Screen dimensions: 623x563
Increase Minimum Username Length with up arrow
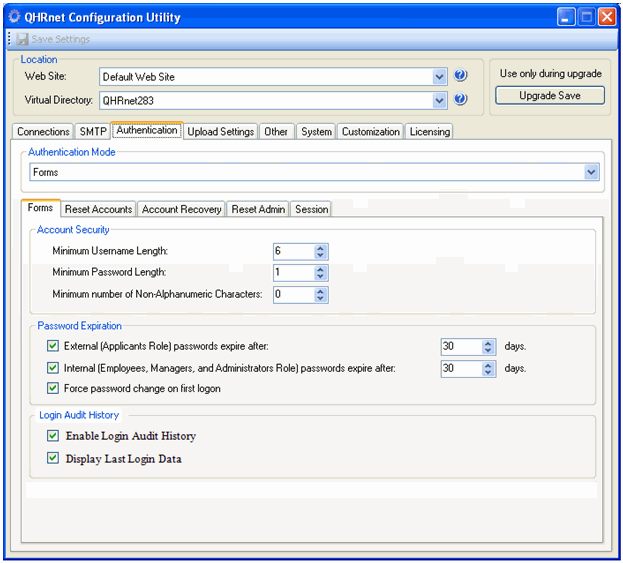coord(320,247)
